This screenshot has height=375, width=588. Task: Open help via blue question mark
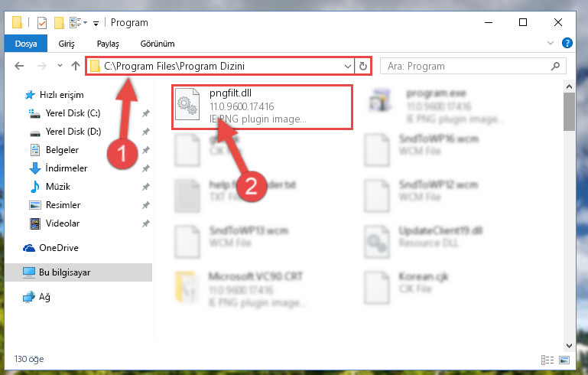coord(567,43)
